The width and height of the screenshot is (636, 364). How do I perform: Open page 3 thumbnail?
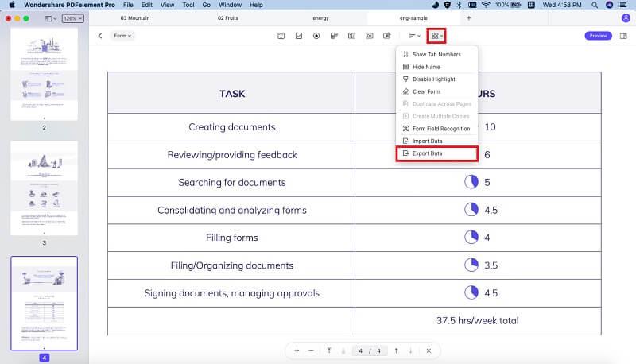point(45,188)
